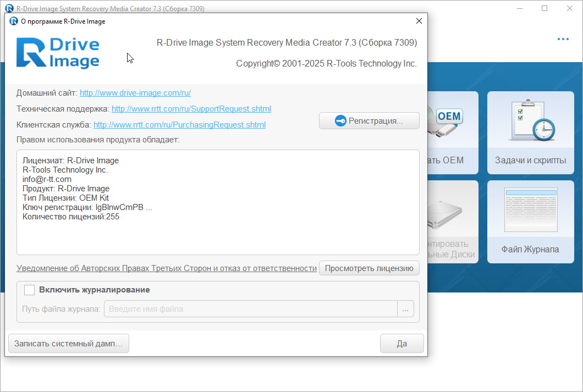
Task: Browse for log file with the ellipsis button
Action: coord(406,309)
